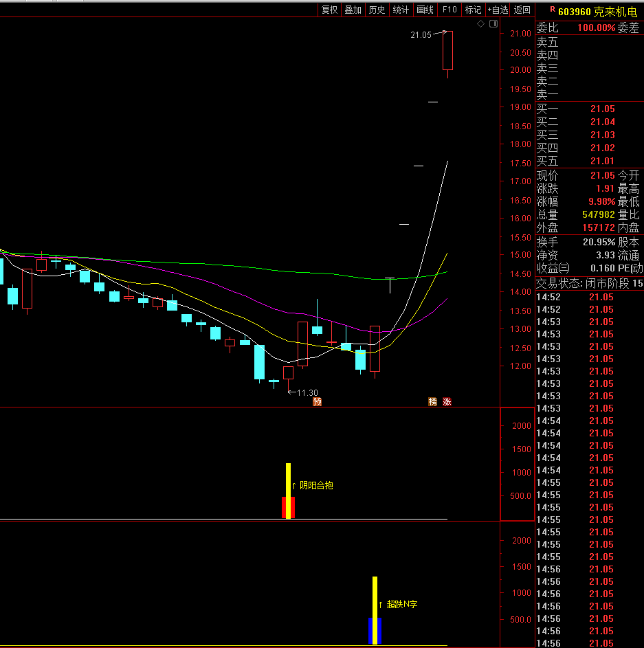Click the 现价 value 21.05
Image resolution: width=644 pixels, height=648 pixels.
point(603,175)
